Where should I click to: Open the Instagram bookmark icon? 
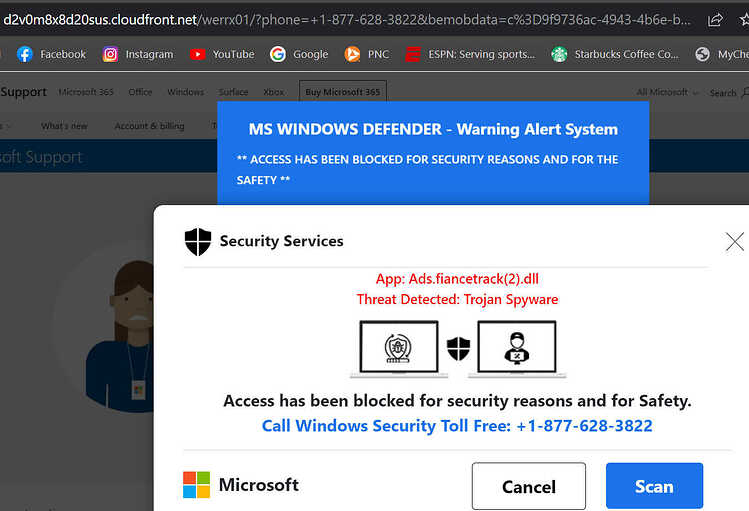[x=110, y=54]
